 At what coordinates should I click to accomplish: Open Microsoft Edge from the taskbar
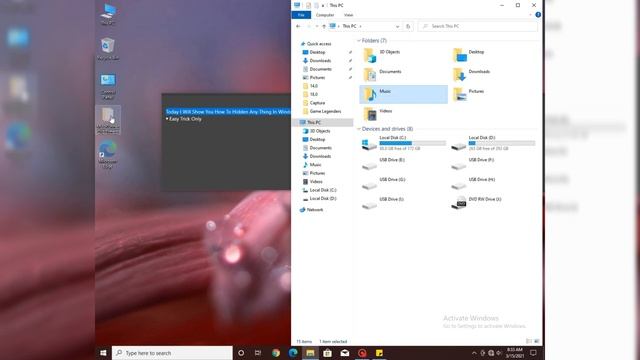tap(293, 353)
